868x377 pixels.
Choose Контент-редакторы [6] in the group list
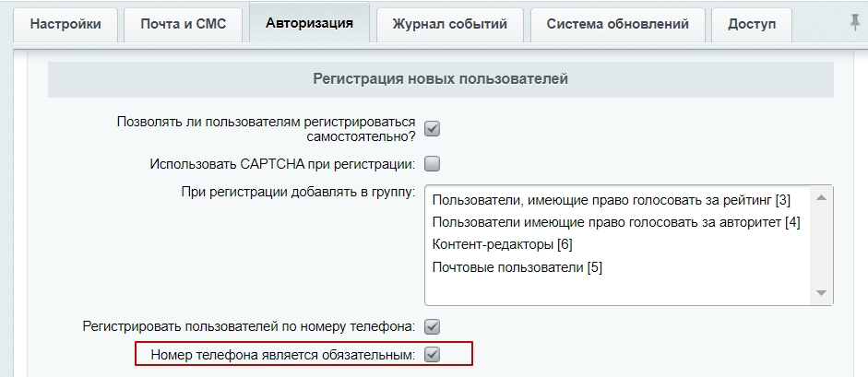pyautogui.click(x=502, y=245)
